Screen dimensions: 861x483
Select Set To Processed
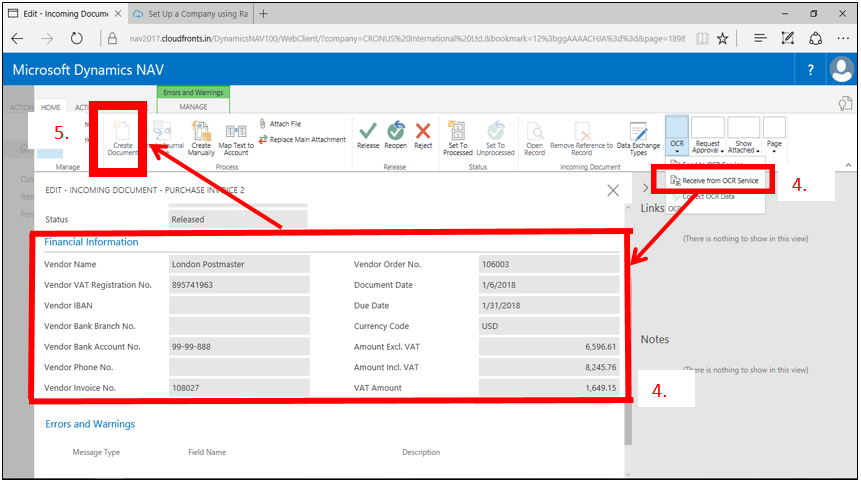tap(457, 138)
